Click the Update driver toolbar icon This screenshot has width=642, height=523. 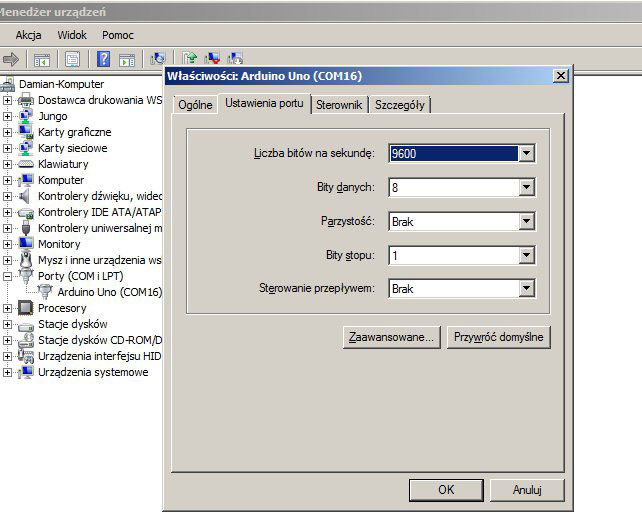[191, 60]
